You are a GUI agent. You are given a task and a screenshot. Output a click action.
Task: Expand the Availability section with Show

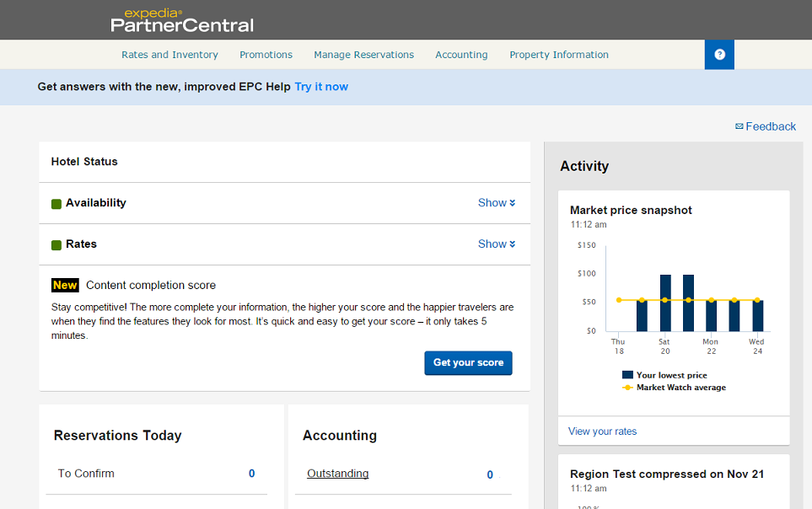[x=496, y=203]
